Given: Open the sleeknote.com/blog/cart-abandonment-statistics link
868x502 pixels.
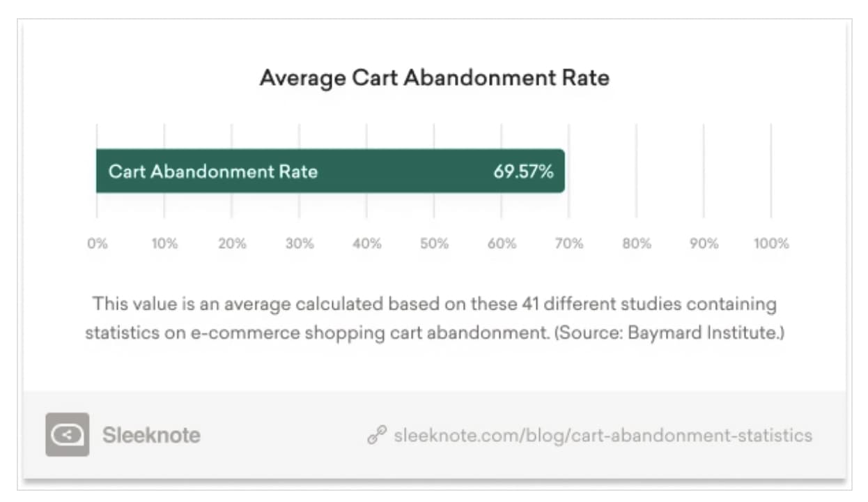Looking at the screenshot, I should [x=603, y=436].
